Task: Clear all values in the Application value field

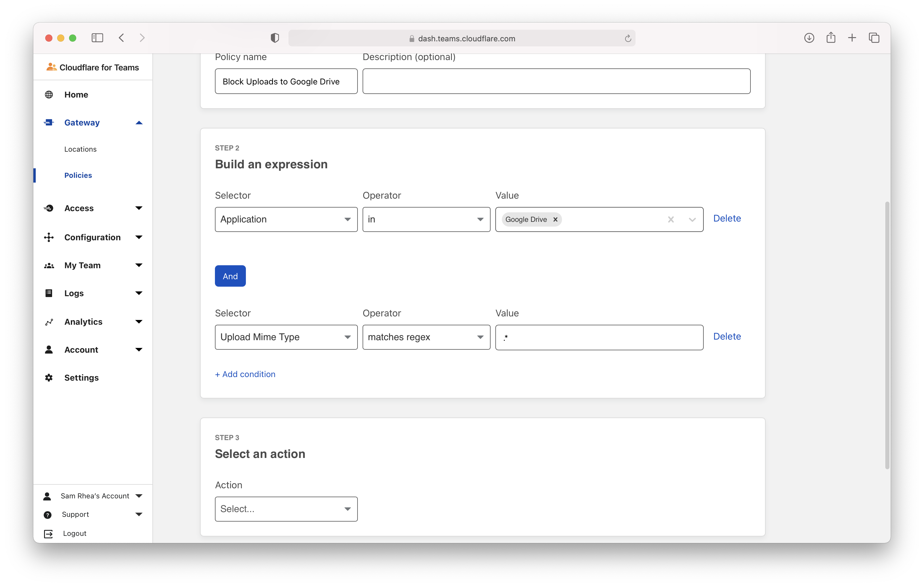Action: pos(671,220)
